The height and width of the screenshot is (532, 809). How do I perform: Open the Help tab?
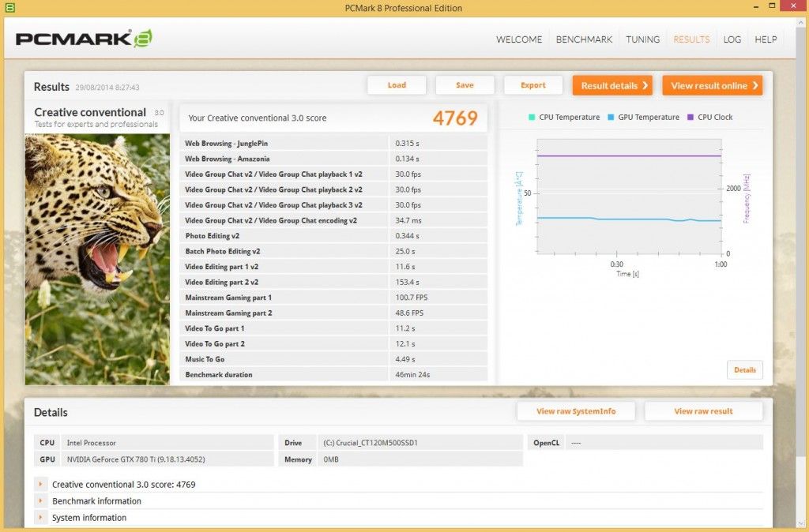[766, 39]
